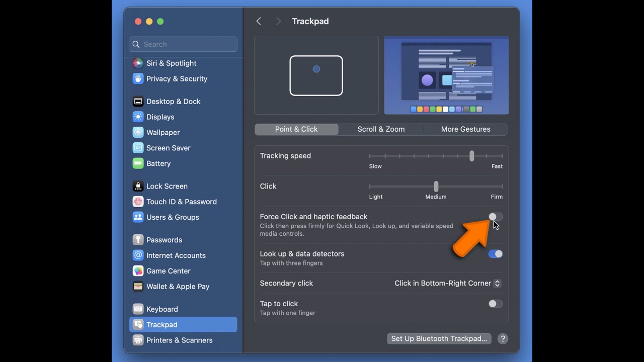Click the desktop demo preview video
The width and height of the screenshot is (644, 362).
[446, 75]
